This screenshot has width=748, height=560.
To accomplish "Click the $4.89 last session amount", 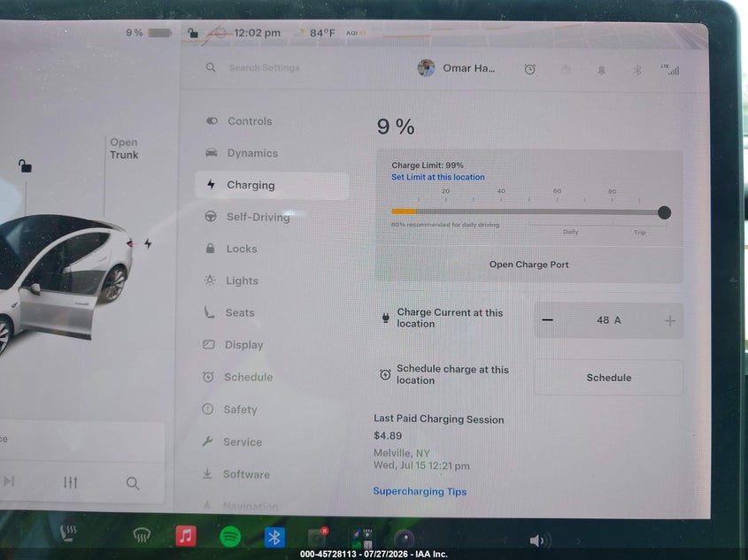I will pos(388,435).
